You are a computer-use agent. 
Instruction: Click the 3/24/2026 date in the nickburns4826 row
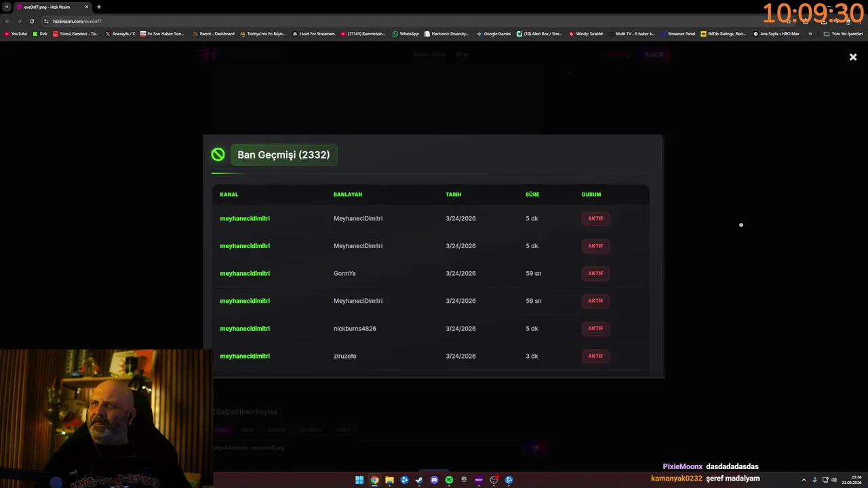coord(460,329)
